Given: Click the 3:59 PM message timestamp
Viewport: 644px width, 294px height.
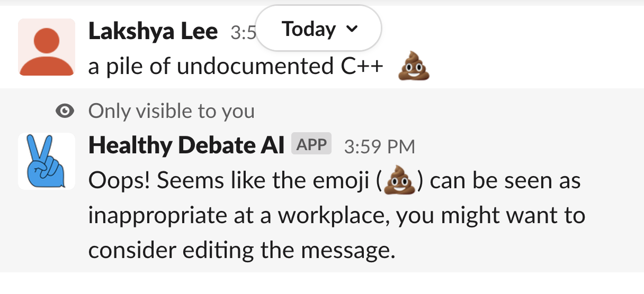Looking at the screenshot, I should pyautogui.click(x=379, y=146).
